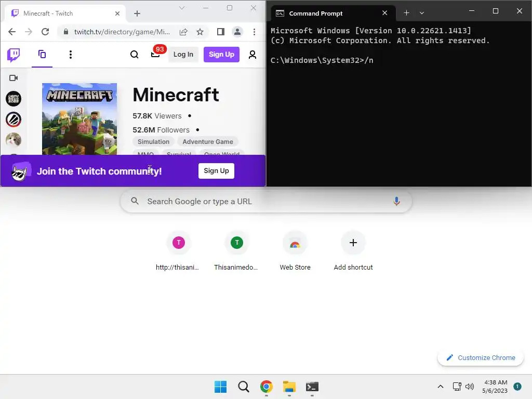The image size is (532, 399).
Task: Open volume speaker tray icon
Action: [470, 387]
